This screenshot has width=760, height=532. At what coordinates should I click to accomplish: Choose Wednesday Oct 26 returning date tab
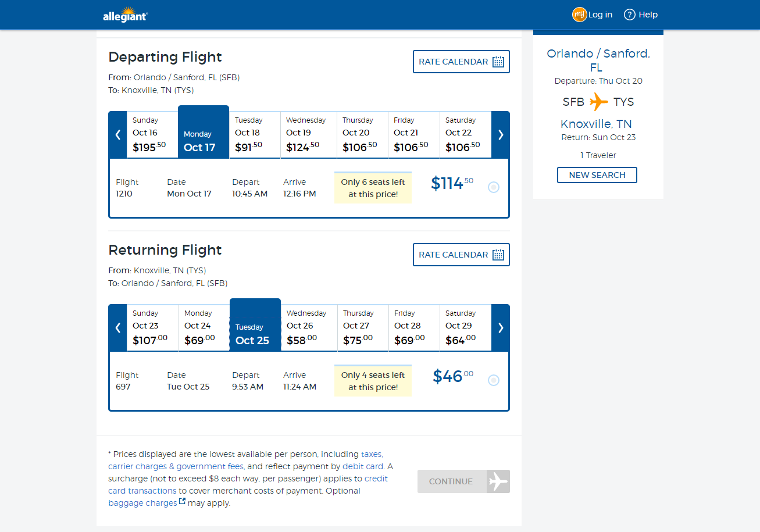click(309, 328)
